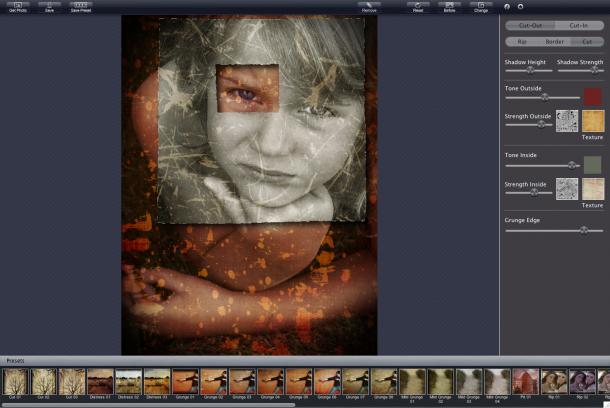Viewport: 610px width, 408px height.
Task: Click the Save Preset toolbar icon
Action: (x=81, y=6)
